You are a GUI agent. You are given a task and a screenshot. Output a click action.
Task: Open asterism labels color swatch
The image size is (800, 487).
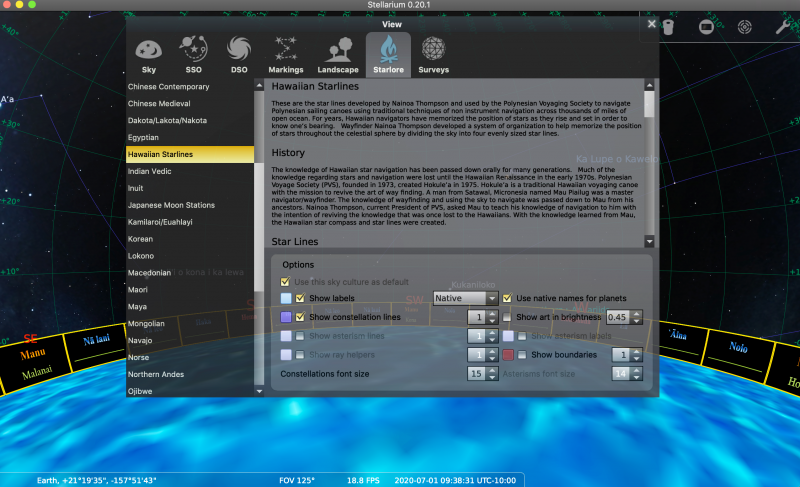tap(508, 336)
